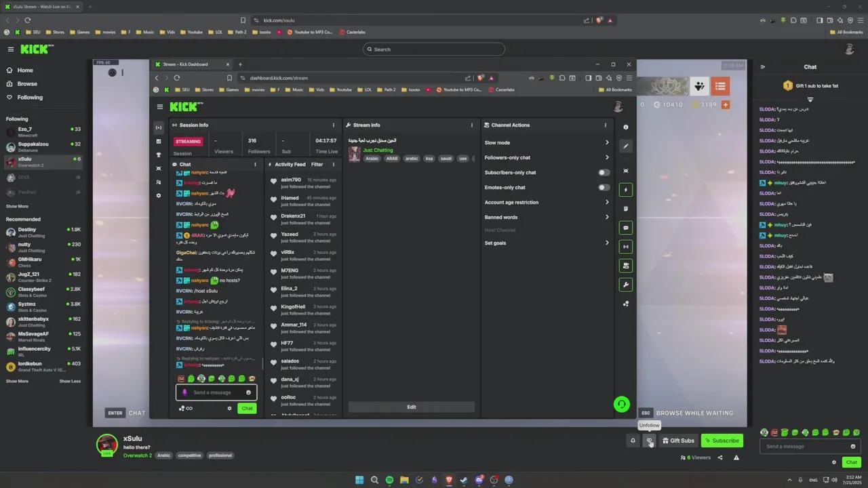Click Gift 1 sub to take 1st banner

pyautogui.click(x=810, y=86)
